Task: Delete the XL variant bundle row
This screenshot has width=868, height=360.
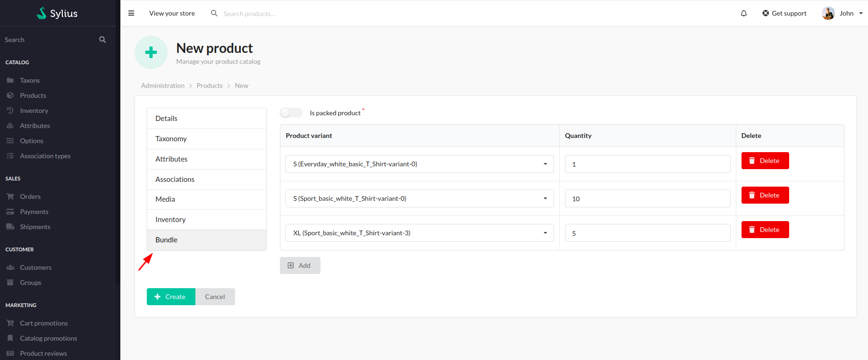Action: 765,230
